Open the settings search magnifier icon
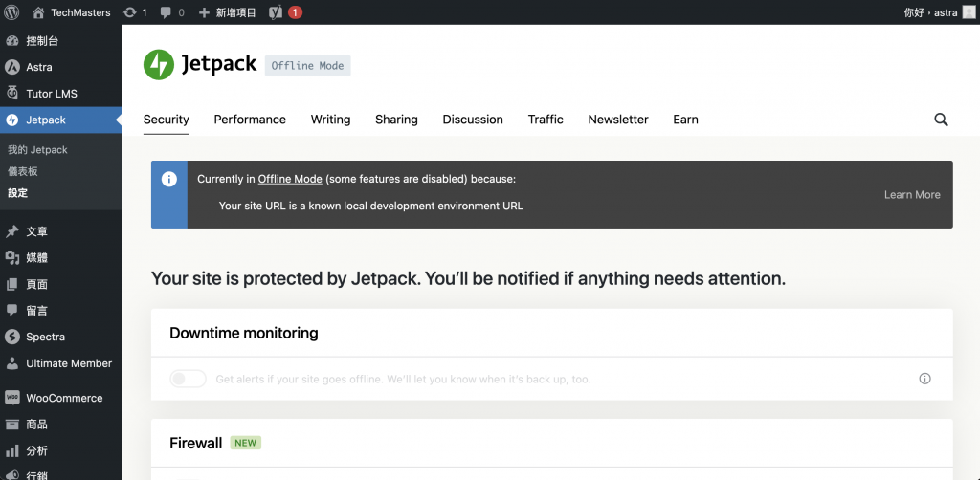The width and height of the screenshot is (980, 480). tap(942, 120)
